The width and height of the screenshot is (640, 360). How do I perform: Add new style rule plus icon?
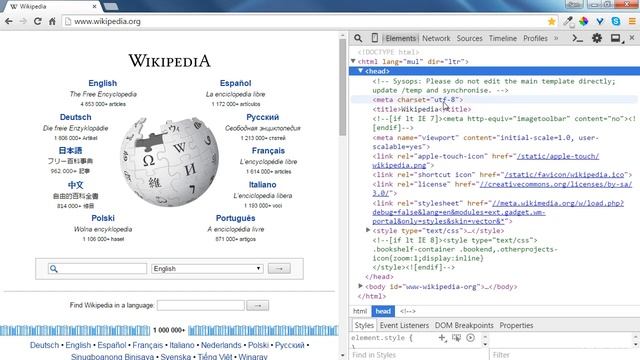(442, 338)
